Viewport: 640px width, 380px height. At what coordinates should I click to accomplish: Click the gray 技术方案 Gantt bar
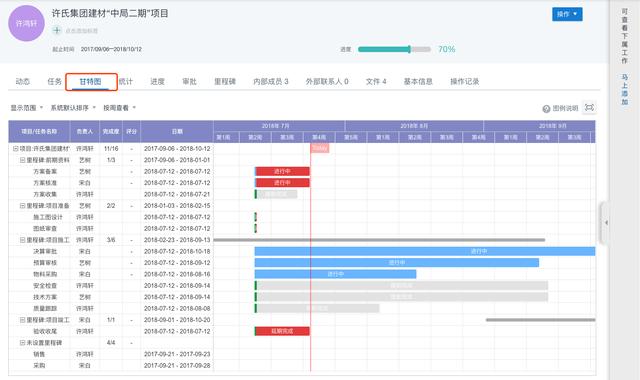(401, 297)
